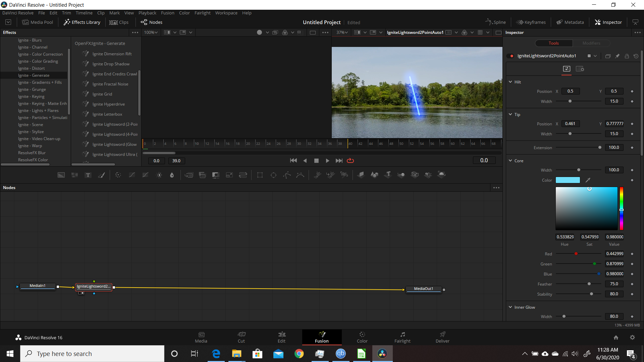Toggle the Metadata panel
This screenshot has width=644, height=362.
[x=570, y=22]
